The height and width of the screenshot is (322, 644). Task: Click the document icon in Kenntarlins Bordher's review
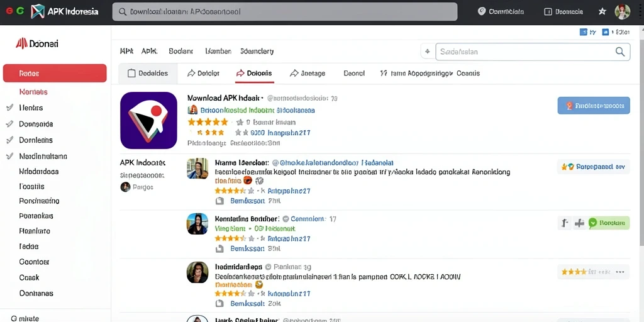coord(219,248)
